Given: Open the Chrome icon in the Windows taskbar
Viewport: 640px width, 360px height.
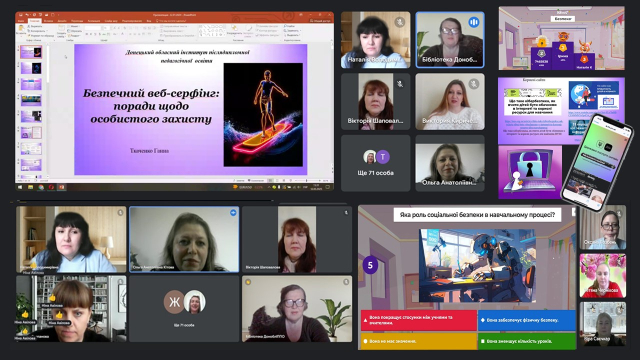Looking at the screenshot, I should pos(41,187).
